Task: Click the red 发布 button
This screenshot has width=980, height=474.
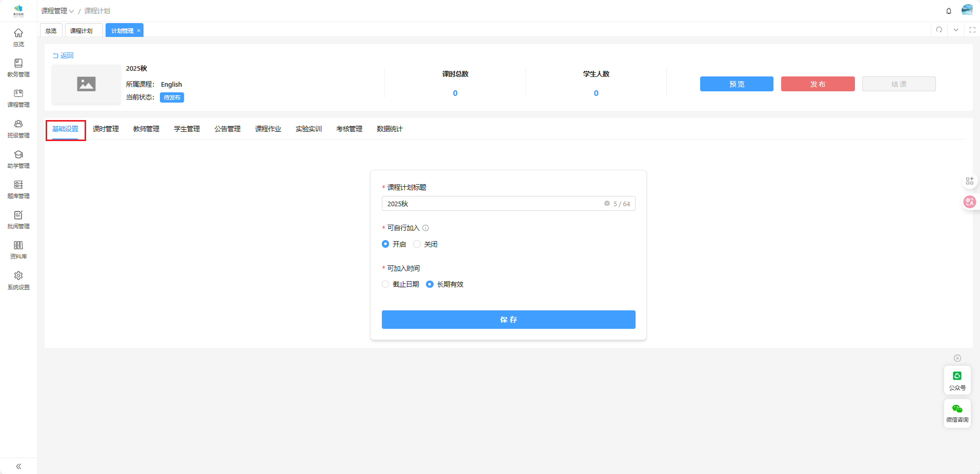Action: (818, 84)
